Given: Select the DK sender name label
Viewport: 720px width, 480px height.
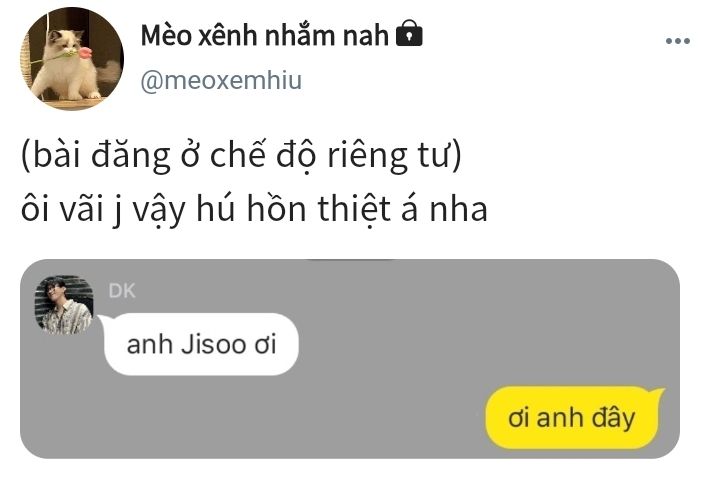Looking at the screenshot, I should (122, 291).
